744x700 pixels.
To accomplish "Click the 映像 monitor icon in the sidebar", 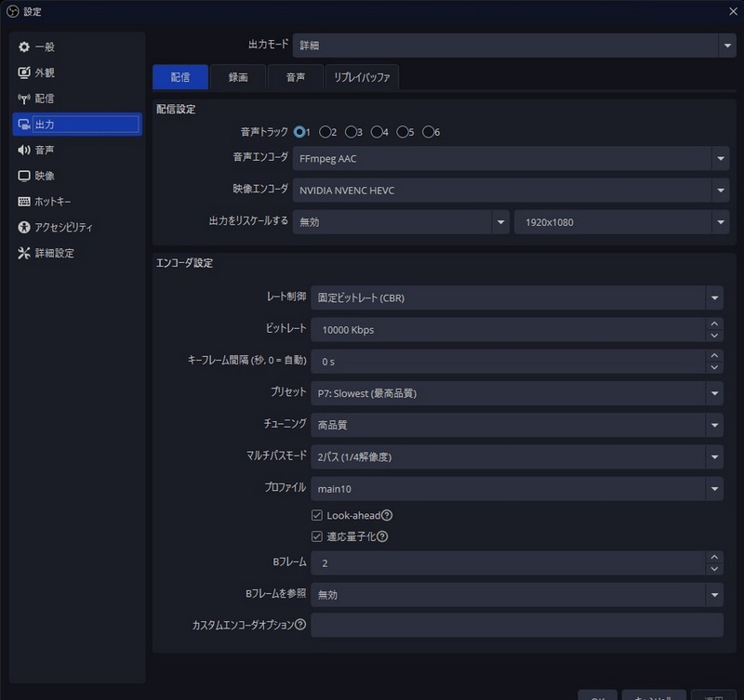I will pyautogui.click(x=24, y=176).
